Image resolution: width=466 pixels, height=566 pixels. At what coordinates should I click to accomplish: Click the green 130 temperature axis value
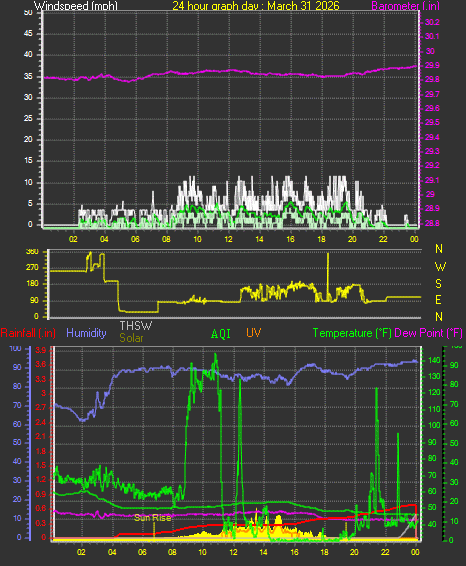pyautogui.click(x=434, y=376)
